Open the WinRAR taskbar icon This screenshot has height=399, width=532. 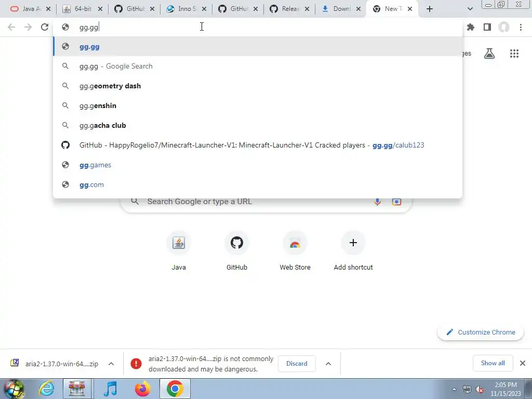tap(77, 389)
